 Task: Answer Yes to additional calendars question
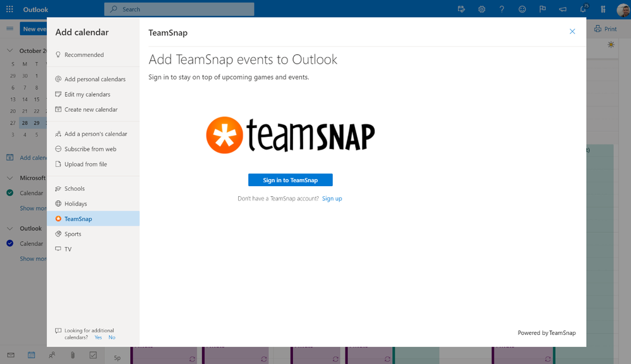point(98,338)
